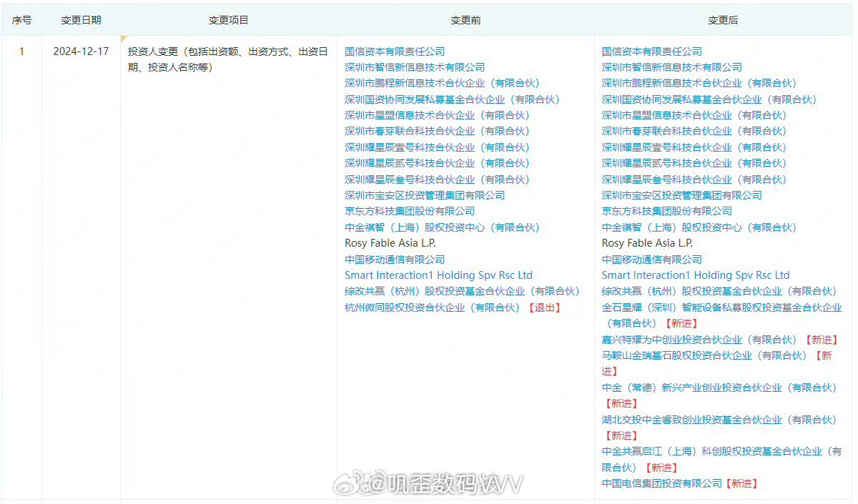Click Smart Interaction1 Holding Spv Rsc Ltd under 变更前
Image resolution: width=858 pixels, height=504 pixels.
438,275
